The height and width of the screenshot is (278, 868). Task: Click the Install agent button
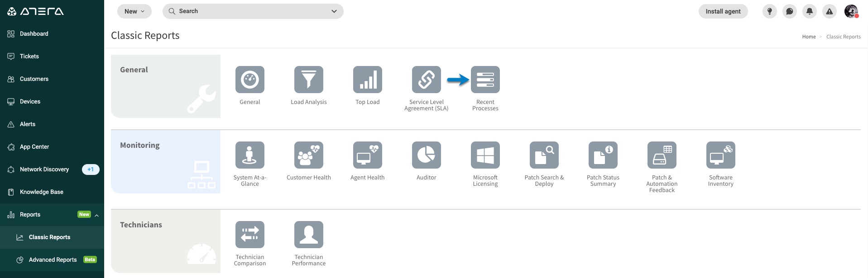coord(723,11)
